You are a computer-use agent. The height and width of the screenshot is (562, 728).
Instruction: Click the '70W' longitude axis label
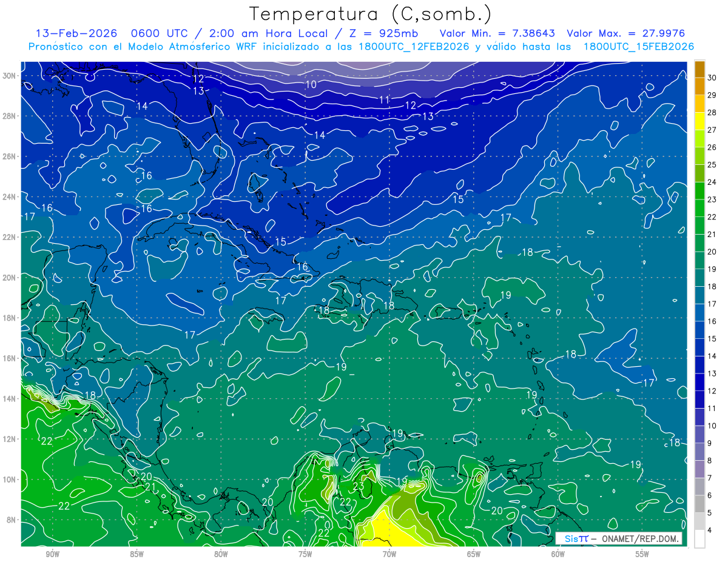(389, 555)
